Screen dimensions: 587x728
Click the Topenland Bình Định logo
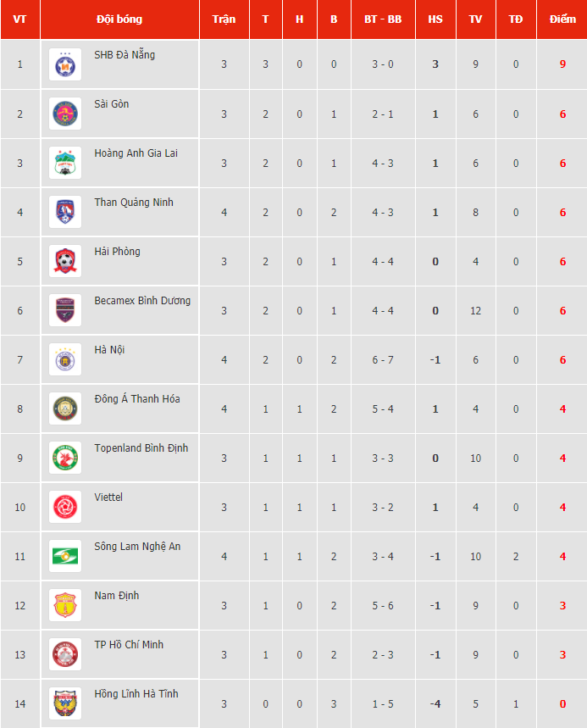click(65, 458)
